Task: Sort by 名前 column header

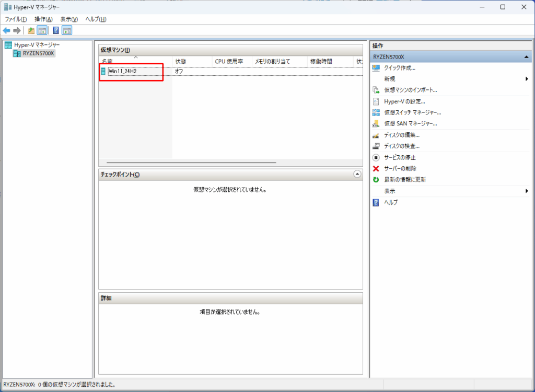Action: [x=135, y=61]
